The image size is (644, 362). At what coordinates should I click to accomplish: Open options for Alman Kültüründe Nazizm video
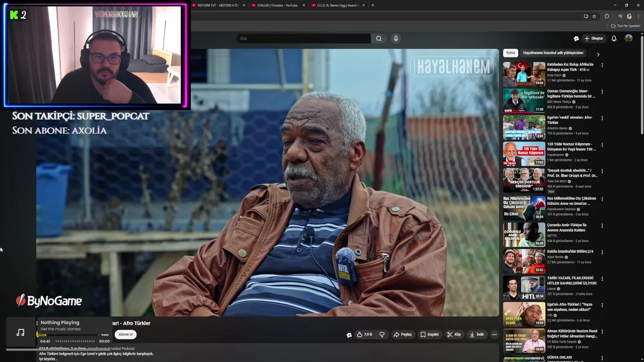point(602,332)
